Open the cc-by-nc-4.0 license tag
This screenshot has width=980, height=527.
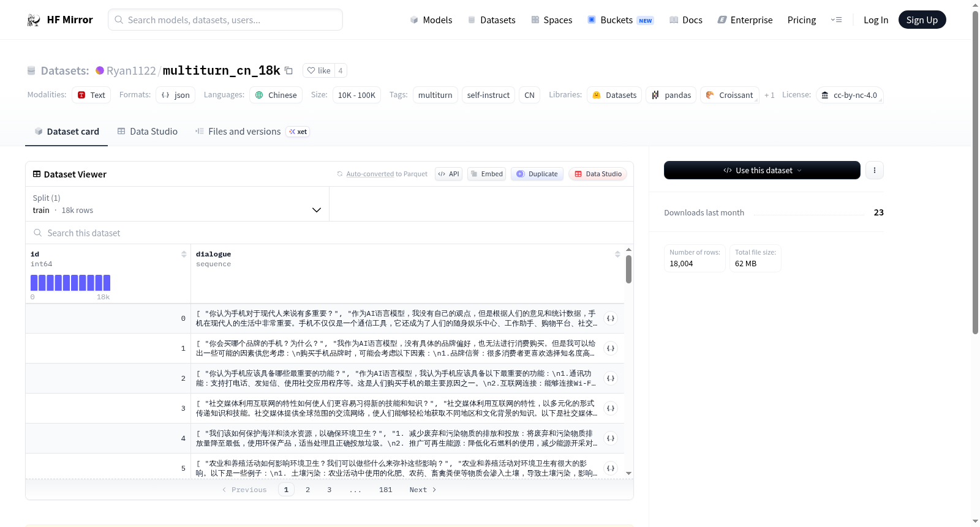pyautogui.click(x=850, y=95)
